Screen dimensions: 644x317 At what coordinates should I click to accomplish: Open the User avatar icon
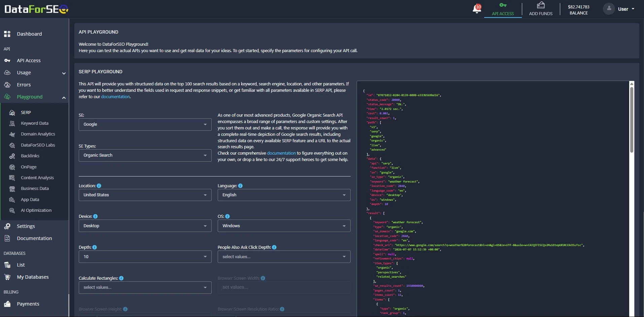[609, 9]
